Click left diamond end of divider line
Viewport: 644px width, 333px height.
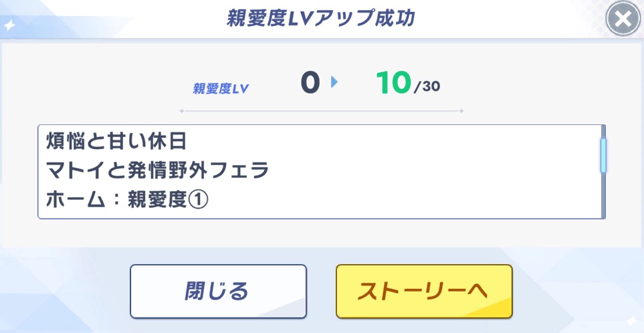(x=181, y=110)
